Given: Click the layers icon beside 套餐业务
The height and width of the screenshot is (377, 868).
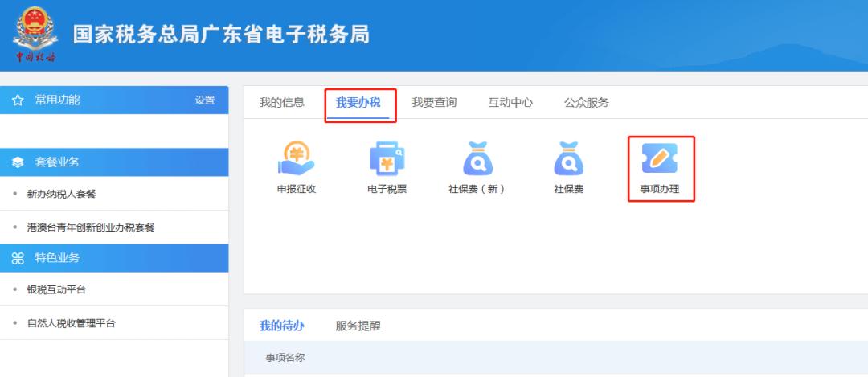Looking at the screenshot, I should pos(18,162).
